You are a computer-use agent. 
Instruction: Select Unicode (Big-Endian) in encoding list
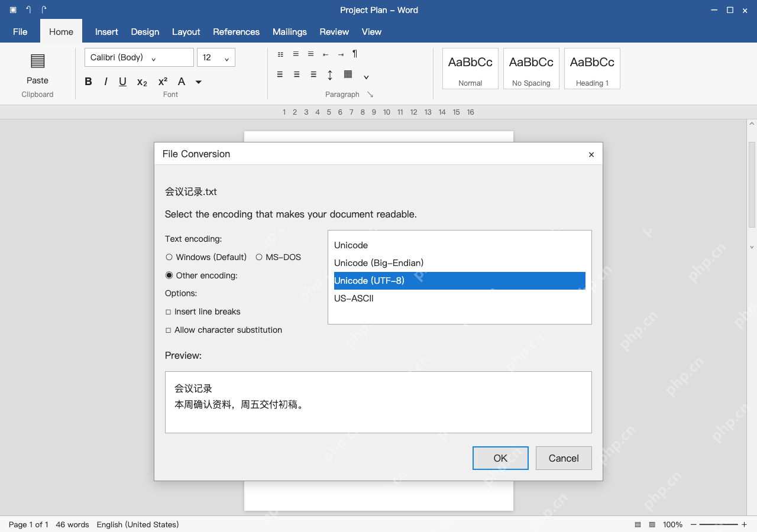coord(460,263)
